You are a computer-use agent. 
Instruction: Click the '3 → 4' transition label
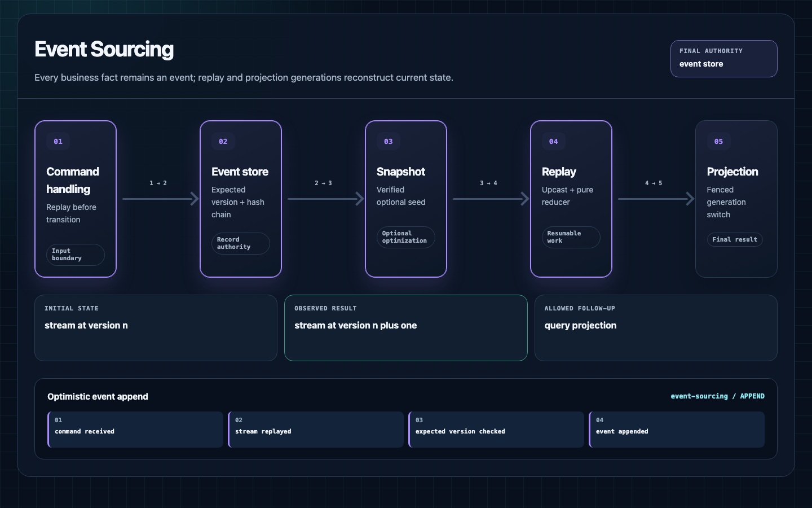click(x=488, y=183)
